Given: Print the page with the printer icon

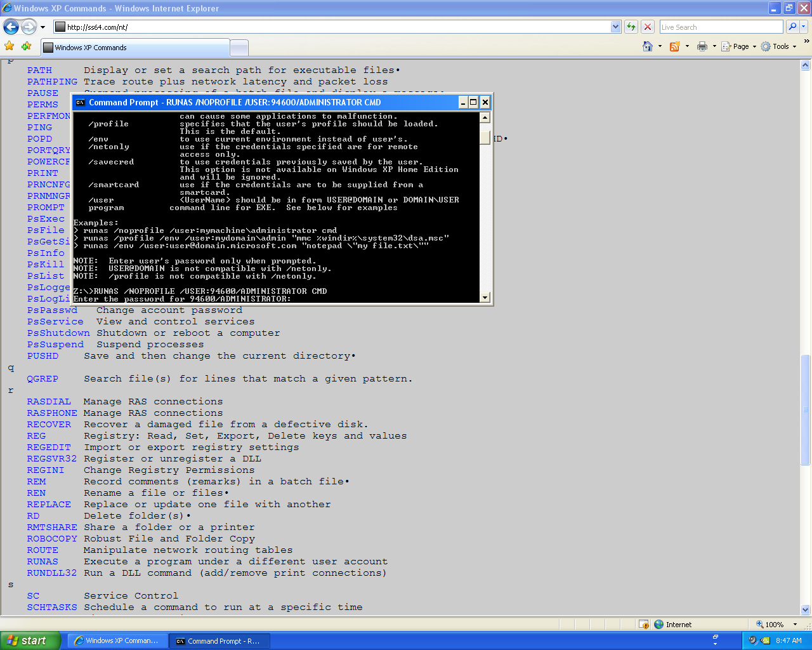Looking at the screenshot, I should tap(702, 46).
